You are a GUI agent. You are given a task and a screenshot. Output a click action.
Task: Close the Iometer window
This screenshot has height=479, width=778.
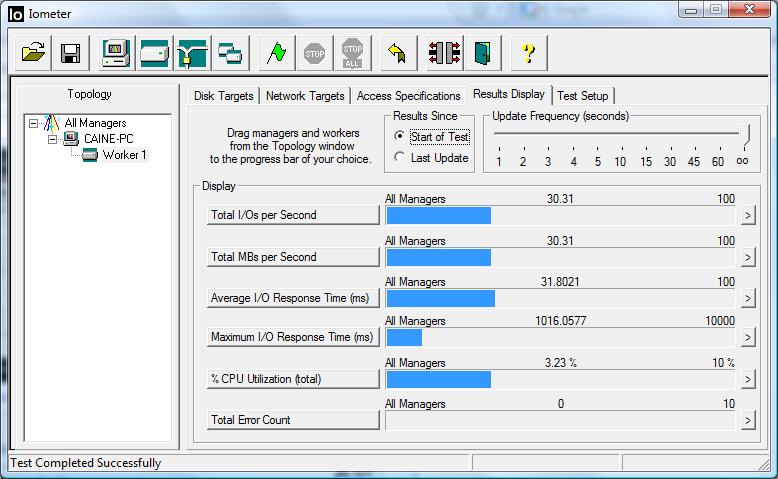tap(750, 9)
